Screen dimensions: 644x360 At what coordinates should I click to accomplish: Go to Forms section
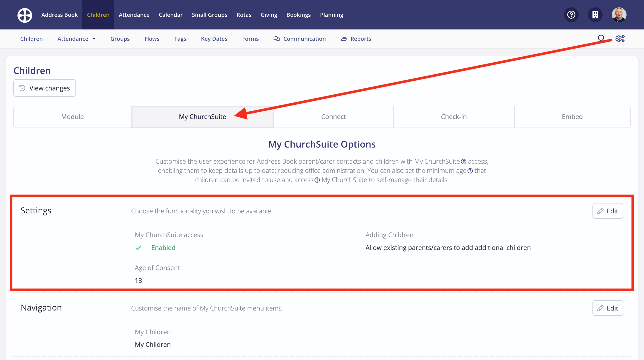[x=250, y=39]
